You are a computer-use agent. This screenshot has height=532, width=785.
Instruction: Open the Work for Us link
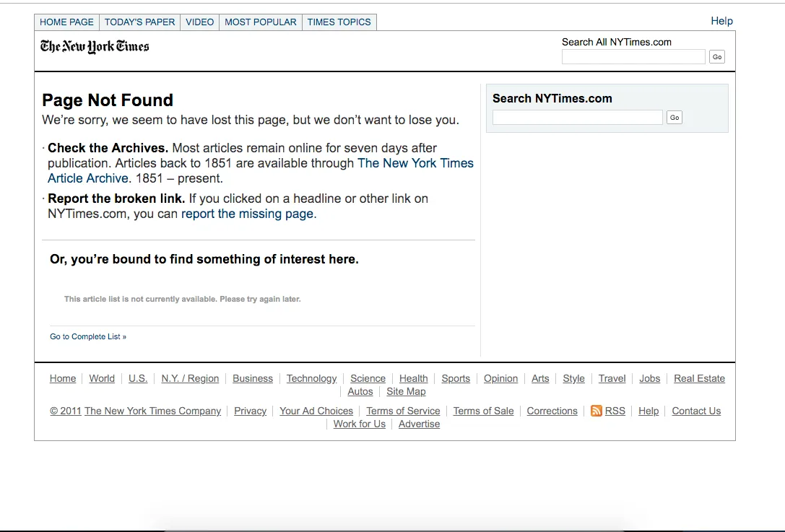click(360, 424)
